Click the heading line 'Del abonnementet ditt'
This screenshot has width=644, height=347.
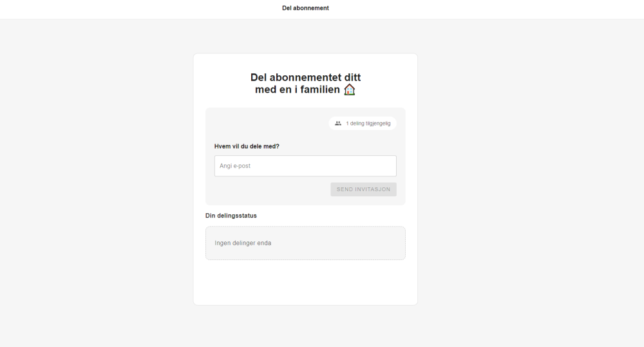pos(305,77)
